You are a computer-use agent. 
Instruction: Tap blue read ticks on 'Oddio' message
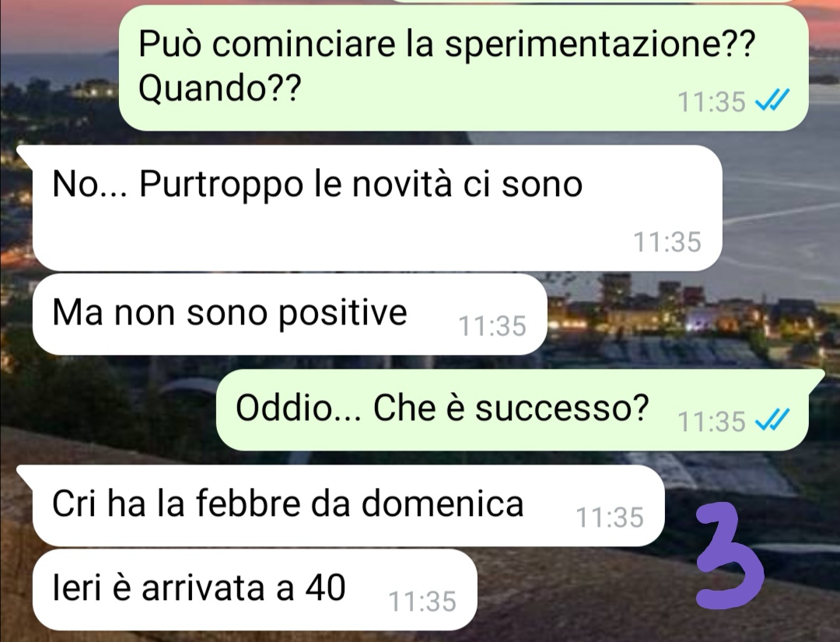point(772,419)
